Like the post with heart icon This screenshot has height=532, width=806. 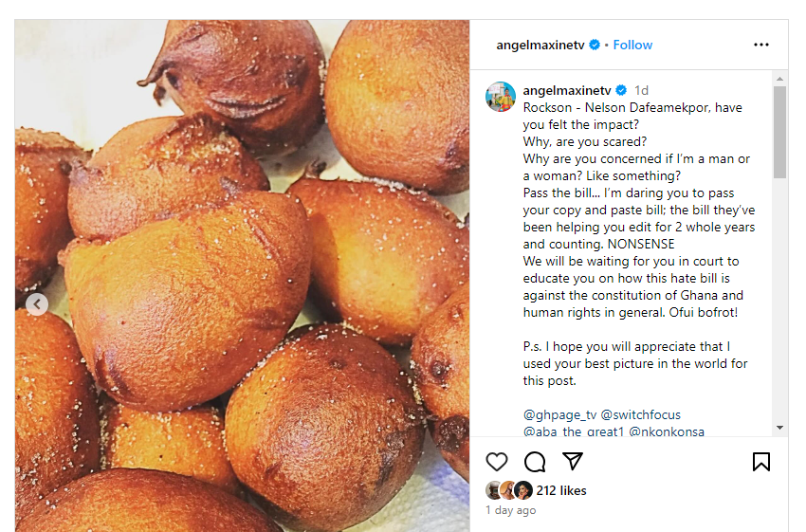[x=497, y=462]
